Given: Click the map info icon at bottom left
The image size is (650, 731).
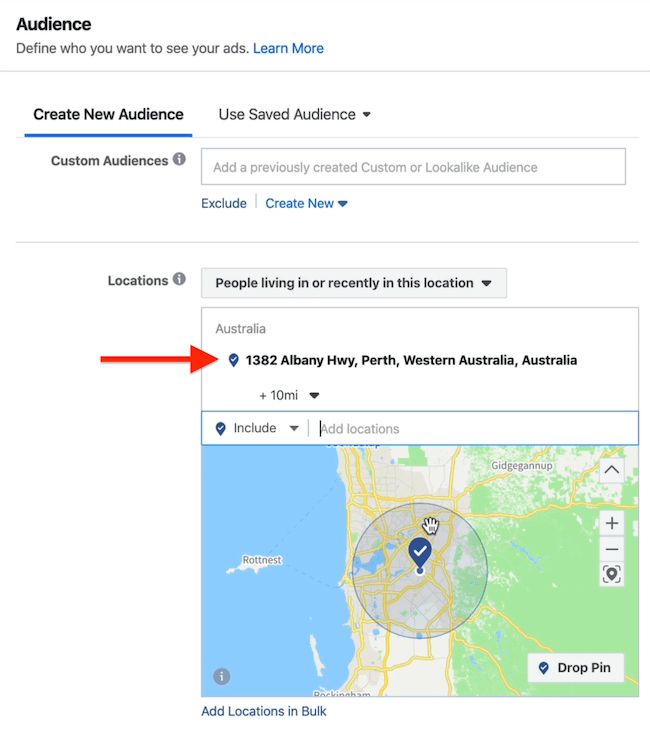Looking at the screenshot, I should [x=221, y=676].
